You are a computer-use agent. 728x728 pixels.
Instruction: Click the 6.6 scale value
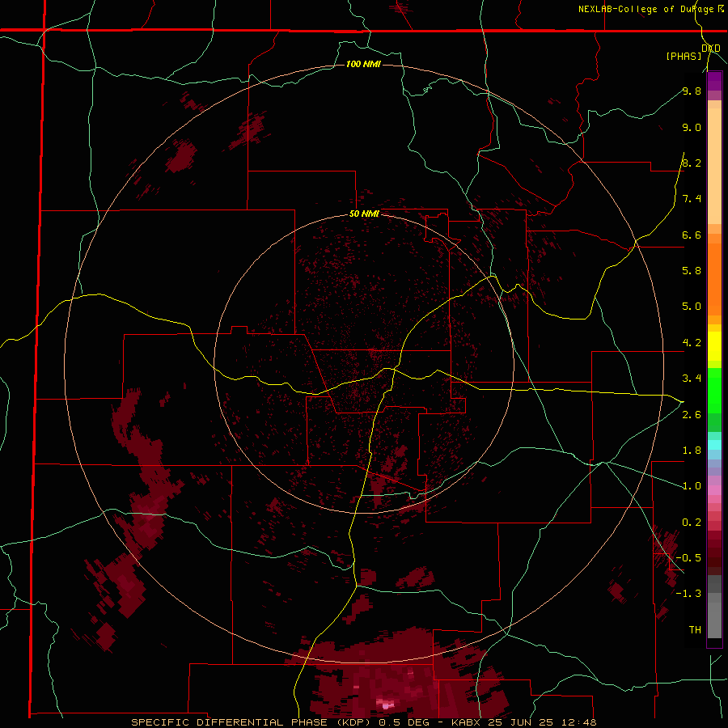coord(692,235)
